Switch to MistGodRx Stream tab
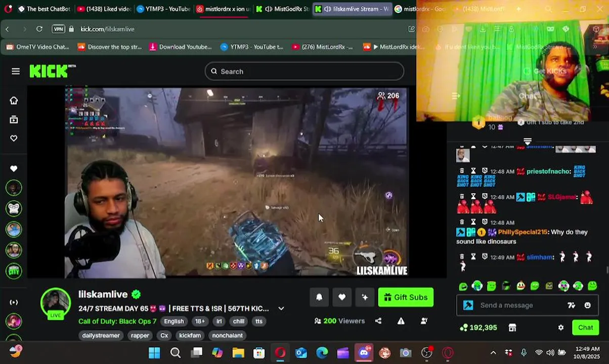This screenshot has width=609, height=364. tap(282, 9)
